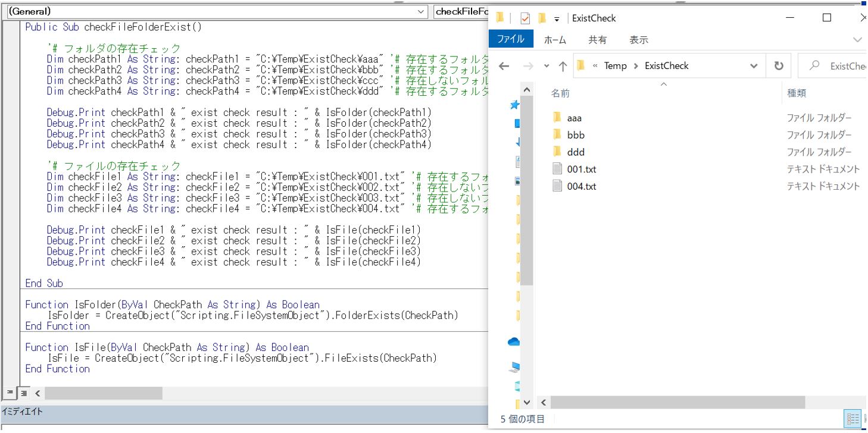
Task: Customize the Quick Access Toolbar dropdown
Action: click(557, 20)
